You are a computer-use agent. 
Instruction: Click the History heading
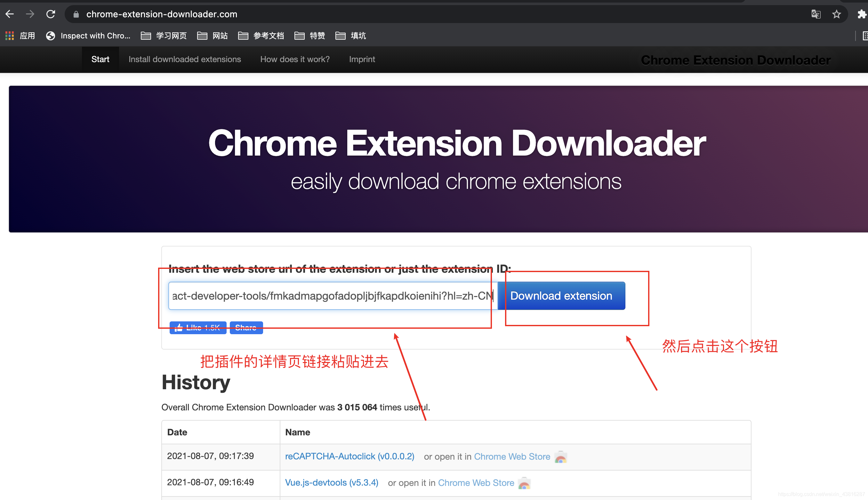tap(196, 382)
